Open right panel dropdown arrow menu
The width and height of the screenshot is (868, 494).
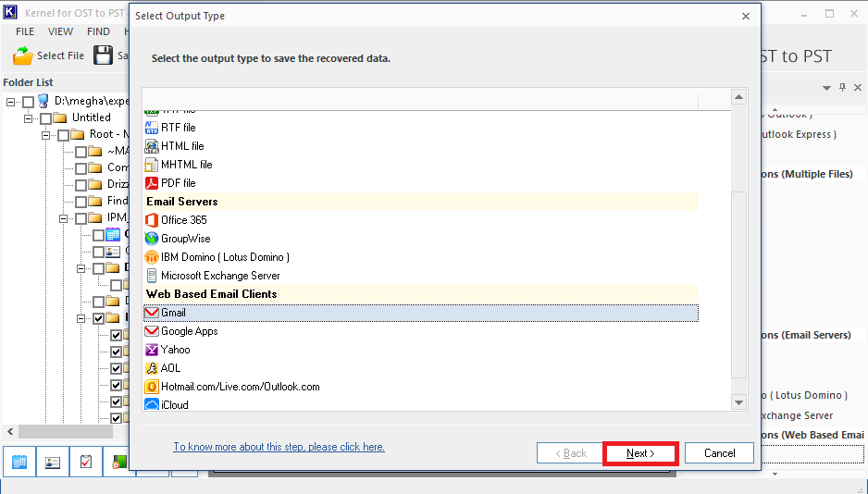826,88
